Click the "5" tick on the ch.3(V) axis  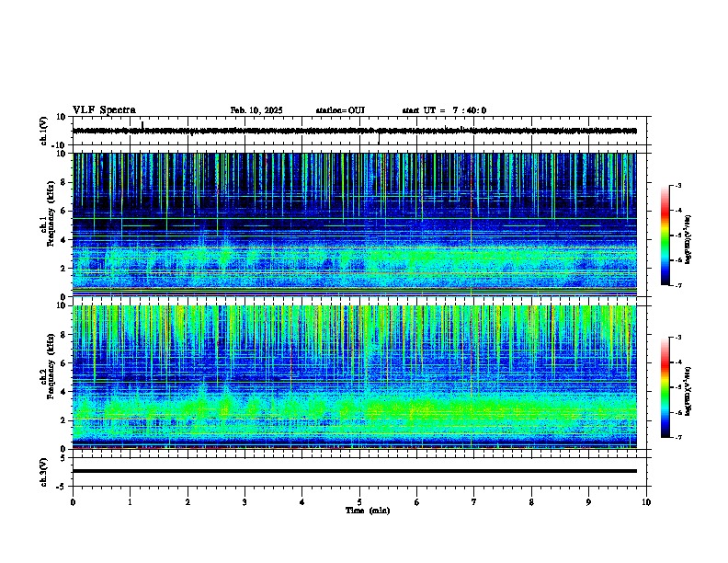pyautogui.click(x=63, y=458)
